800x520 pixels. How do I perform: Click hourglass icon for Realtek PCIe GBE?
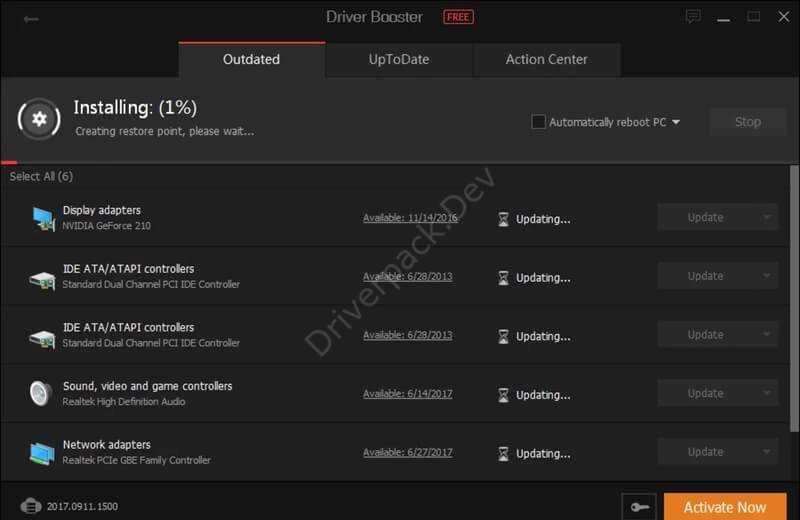[x=503, y=454]
